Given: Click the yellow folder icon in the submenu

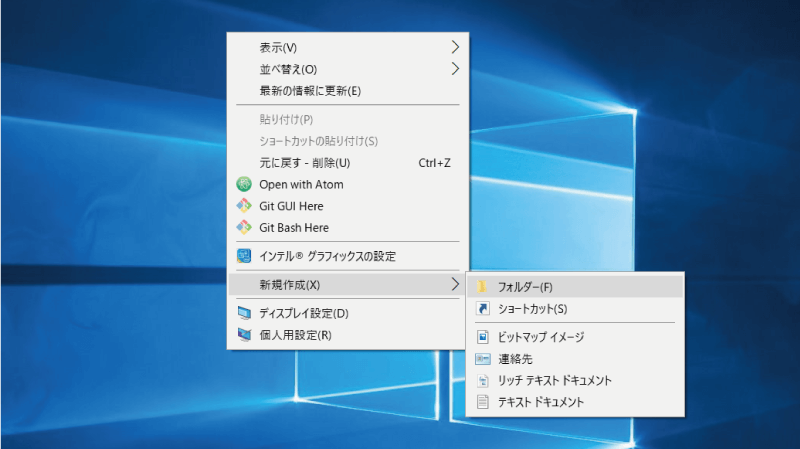Looking at the screenshot, I should (x=482, y=287).
